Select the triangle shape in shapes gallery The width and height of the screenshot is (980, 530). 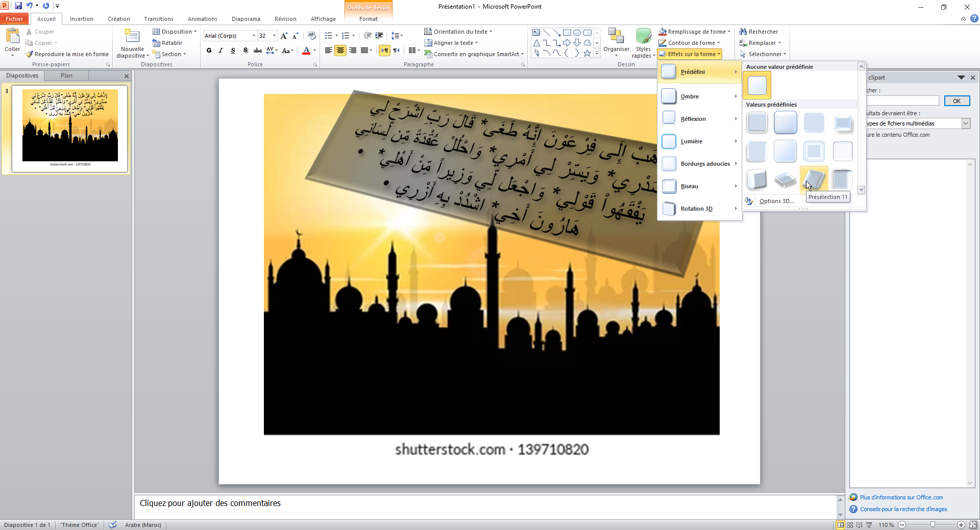pyautogui.click(x=536, y=43)
